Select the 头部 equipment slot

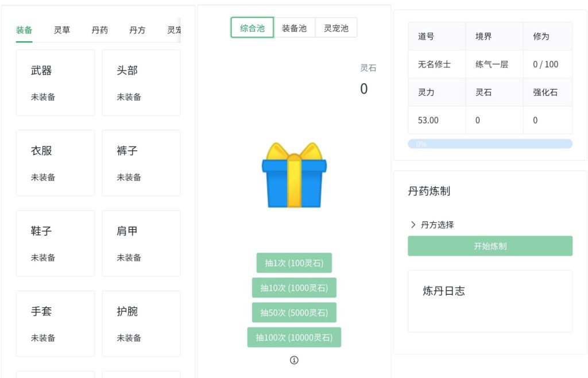(x=141, y=82)
